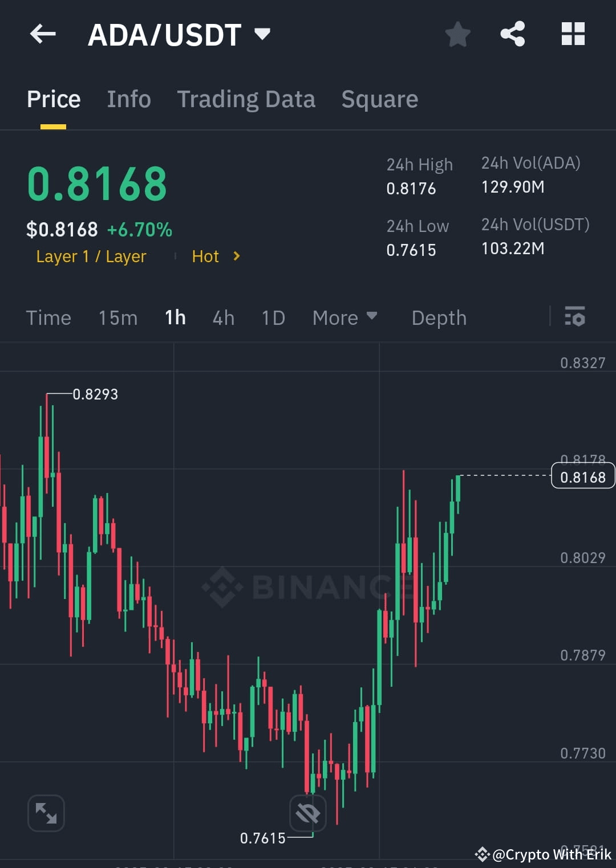This screenshot has width=616, height=868.
Task: Open the share options icon
Action: [x=513, y=34]
